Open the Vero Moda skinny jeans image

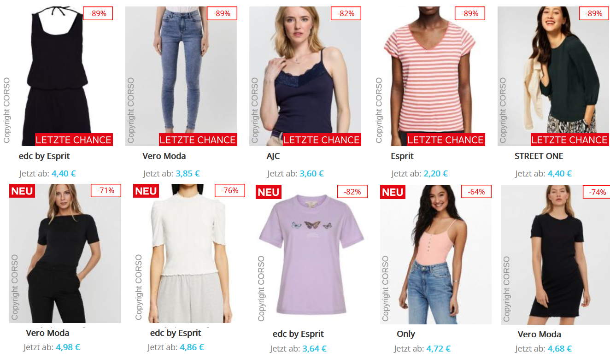181,76
